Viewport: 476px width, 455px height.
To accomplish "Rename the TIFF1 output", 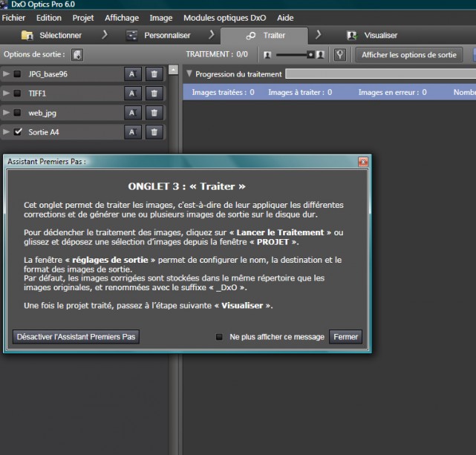I will [x=133, y=94].
